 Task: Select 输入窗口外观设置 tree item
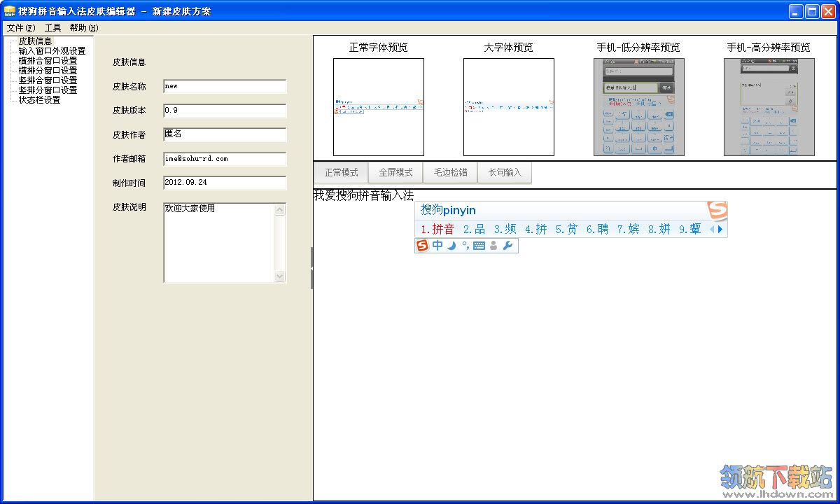point(52,51)
